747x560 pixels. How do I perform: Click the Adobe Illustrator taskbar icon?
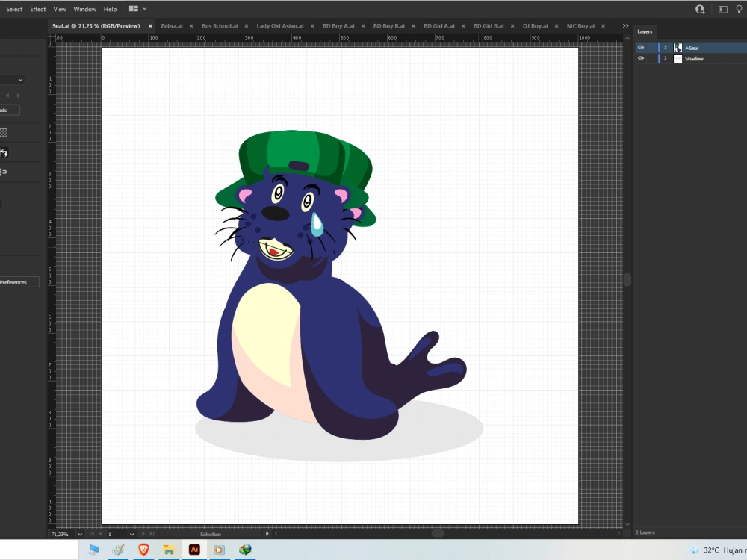[194, 550]
